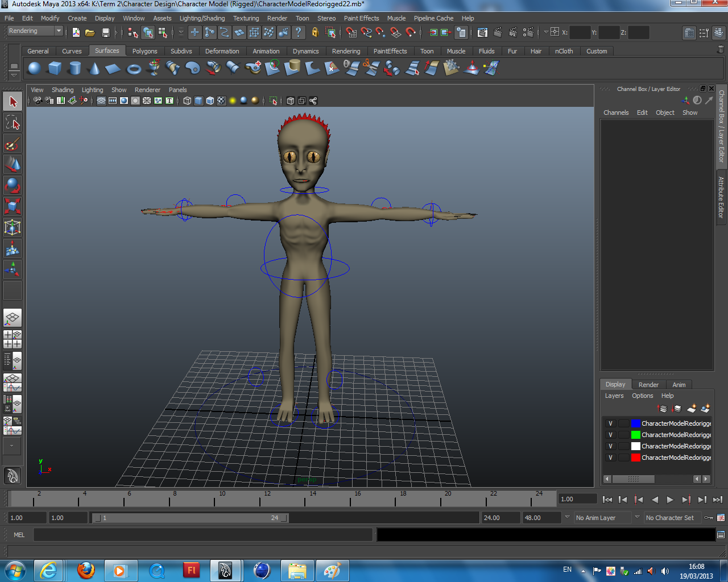Open the Paint Effects menu

coord(361,18)
